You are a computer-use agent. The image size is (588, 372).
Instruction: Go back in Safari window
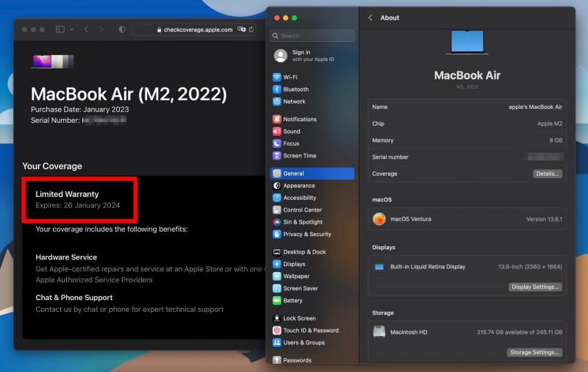(x=86, y=29)
